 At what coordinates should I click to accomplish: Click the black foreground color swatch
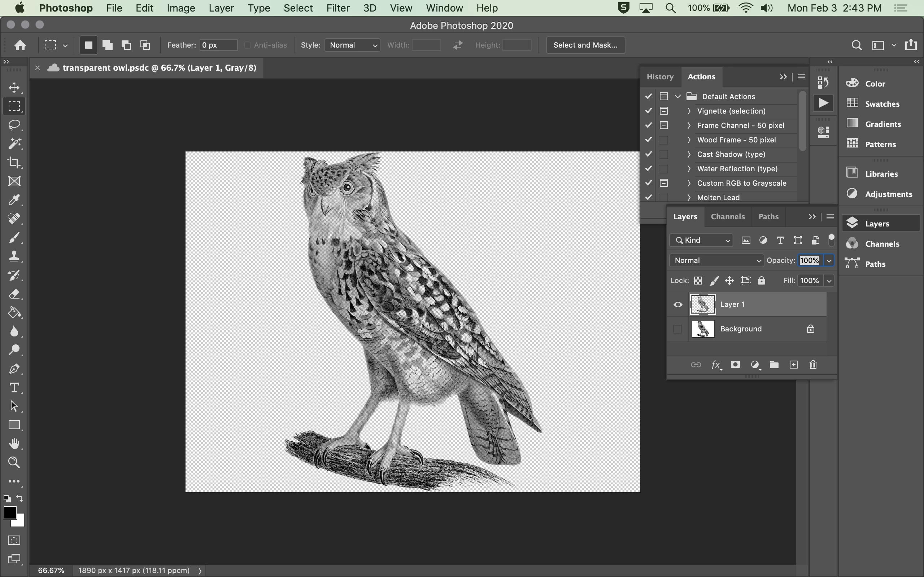pos(9,513)
